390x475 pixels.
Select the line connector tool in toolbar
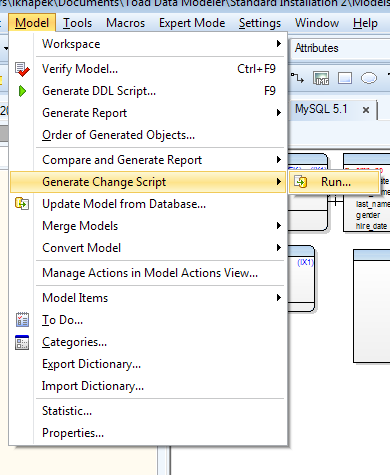297,78
